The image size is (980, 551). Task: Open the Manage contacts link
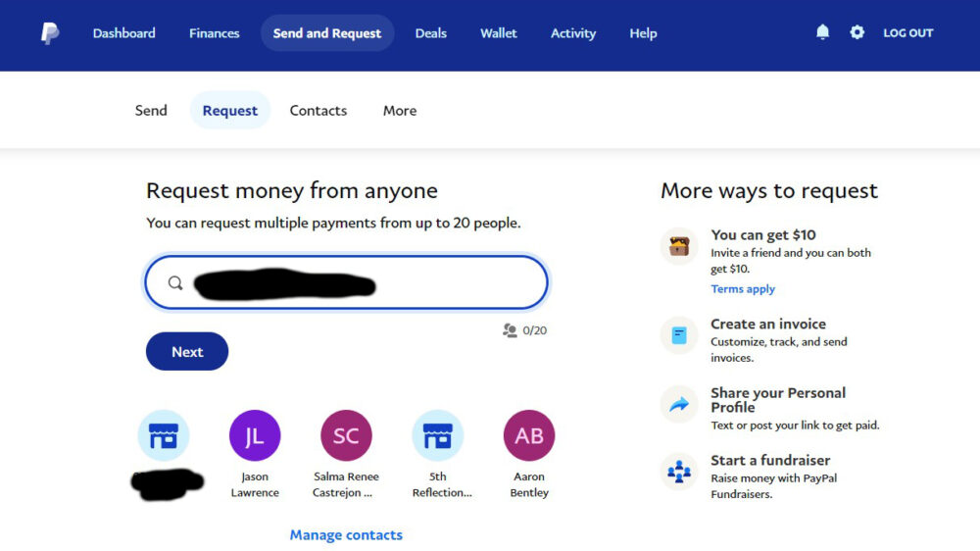(346, 535)
